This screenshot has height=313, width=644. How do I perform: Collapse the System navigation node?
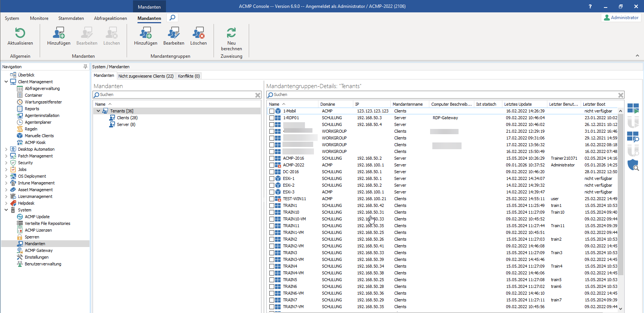pos(6,210)
